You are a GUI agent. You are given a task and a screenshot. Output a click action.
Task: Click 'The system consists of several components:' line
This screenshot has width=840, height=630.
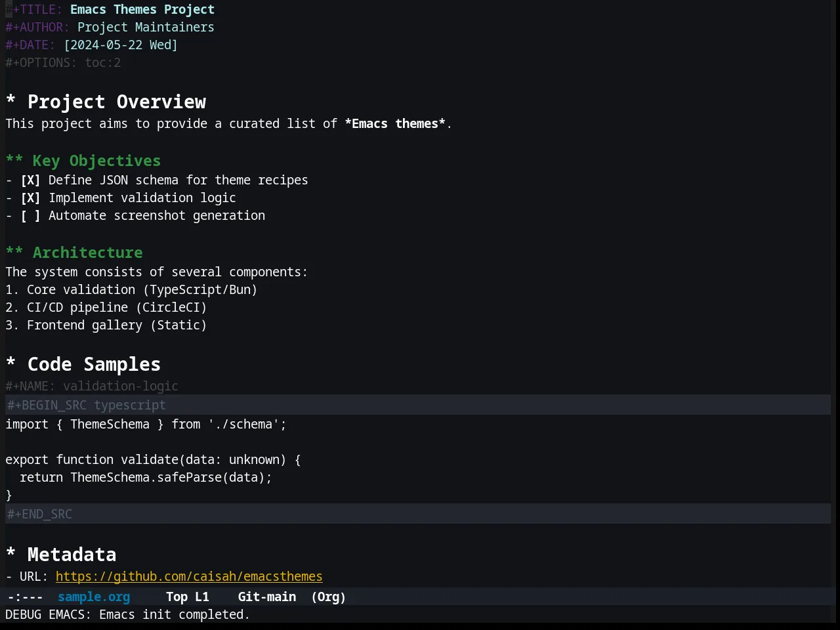[157, 272]
